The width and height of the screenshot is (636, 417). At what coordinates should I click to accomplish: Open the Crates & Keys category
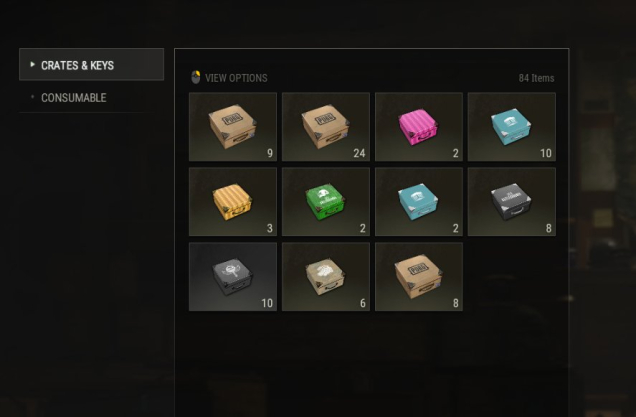pyautogui.click(x=92, y=64)
